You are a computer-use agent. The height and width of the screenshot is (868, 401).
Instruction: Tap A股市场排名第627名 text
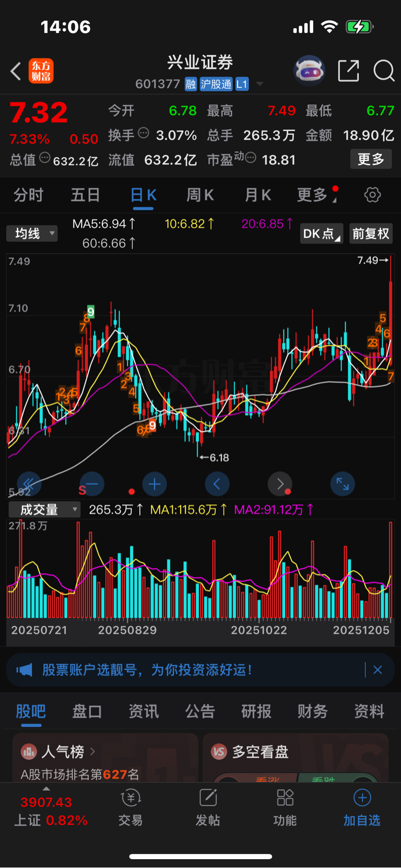click(x=80, y=774)
